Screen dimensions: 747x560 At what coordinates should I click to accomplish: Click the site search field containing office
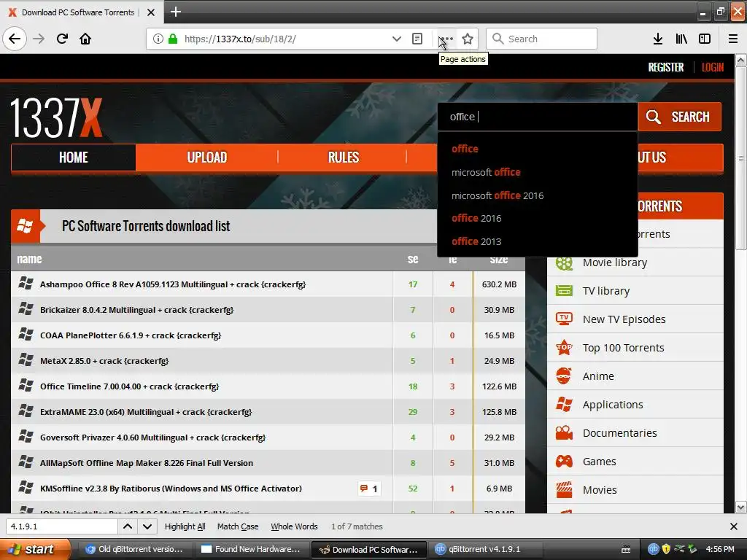[x=538, y=117]
